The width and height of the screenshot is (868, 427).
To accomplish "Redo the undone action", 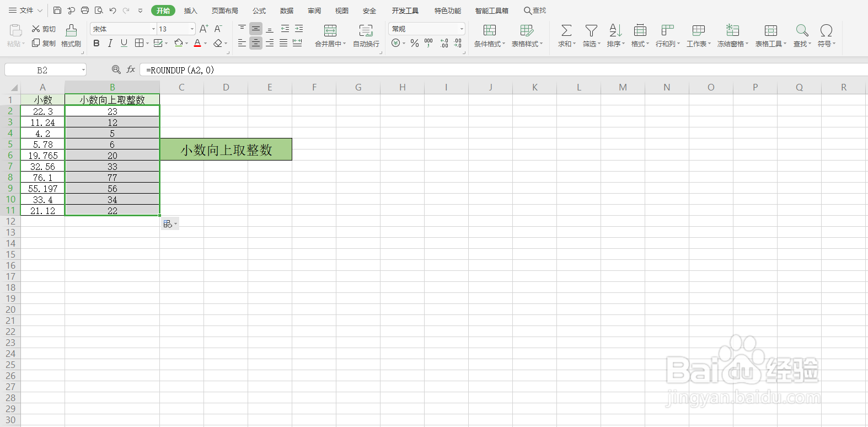I will [126, 10].
